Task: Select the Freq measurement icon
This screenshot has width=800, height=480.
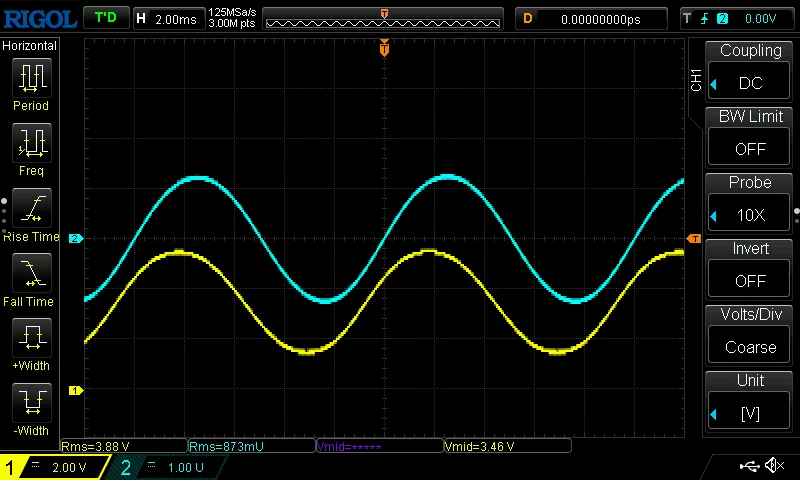Action: [x=31, y=144]
